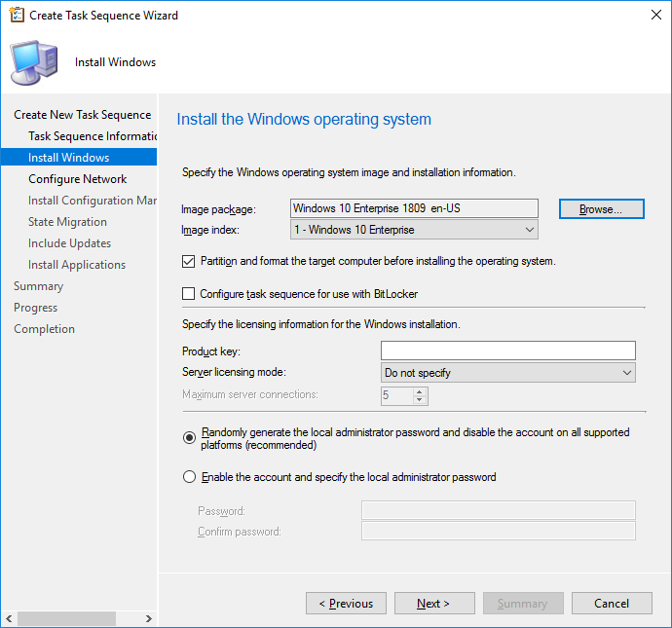Click into the Product key field
Screen dimensions: 672x628
[x=507, y=351]
